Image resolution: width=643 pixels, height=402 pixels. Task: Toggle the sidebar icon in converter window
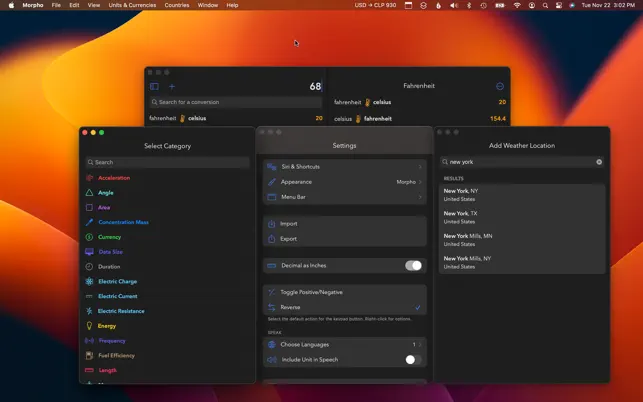[x=154, y=87]
